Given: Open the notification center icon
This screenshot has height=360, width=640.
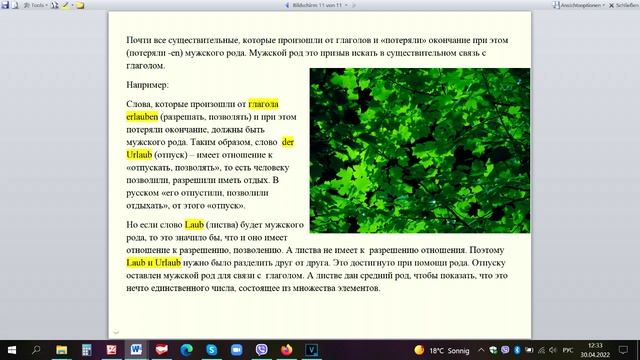Looking at the screenshot, I should 623,350.
